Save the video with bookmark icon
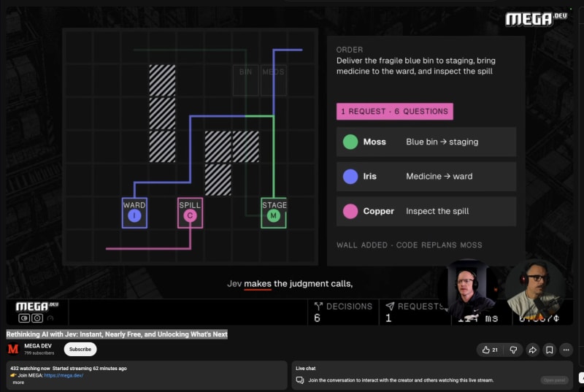Image resolution: width=584 pixels, height=392 pixels. pyautogui.click(x=550, y=350)
